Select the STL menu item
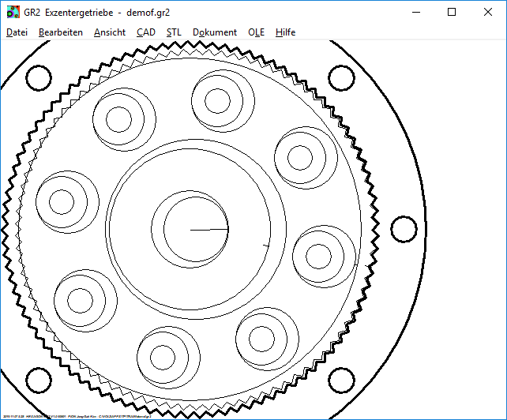This screenshot has height=420, width=507. tap(174, 32)
